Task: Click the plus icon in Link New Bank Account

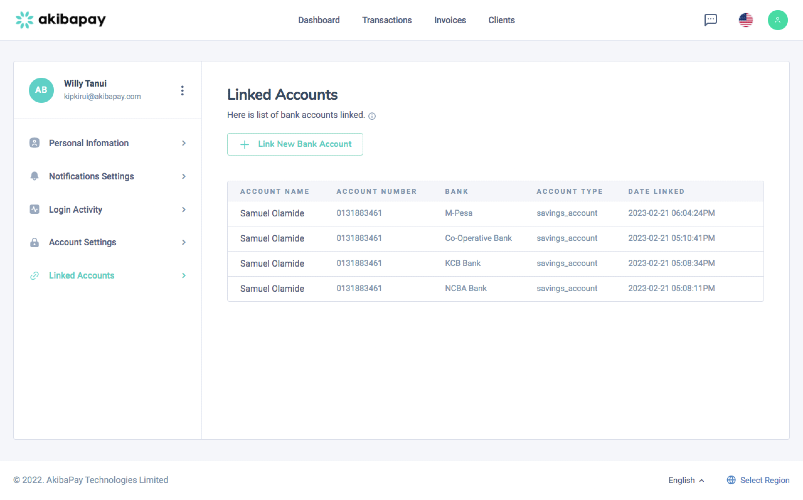Action: pyautogui.click(x=245, y=144)
